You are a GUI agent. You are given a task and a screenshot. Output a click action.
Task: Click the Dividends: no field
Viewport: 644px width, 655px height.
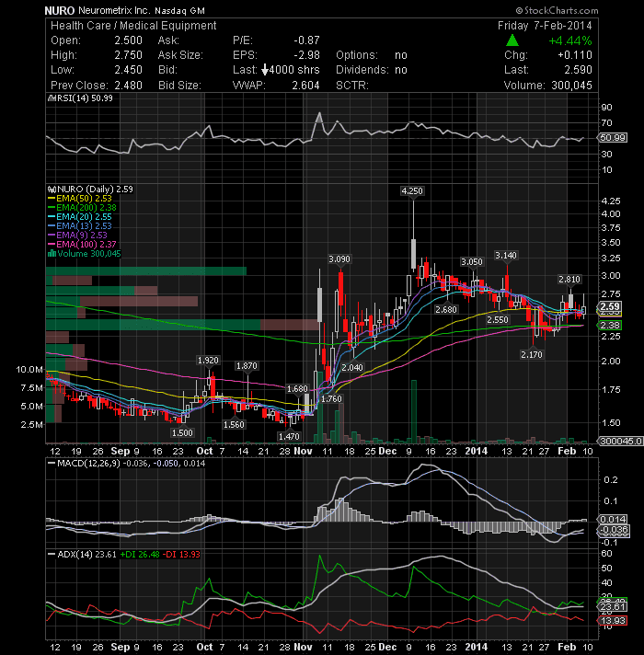[372, 70]
